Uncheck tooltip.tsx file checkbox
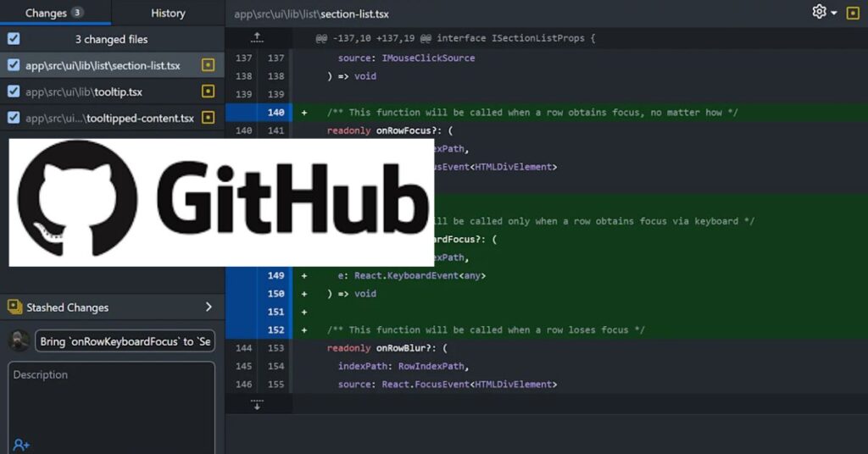 [x=14, y=91]
